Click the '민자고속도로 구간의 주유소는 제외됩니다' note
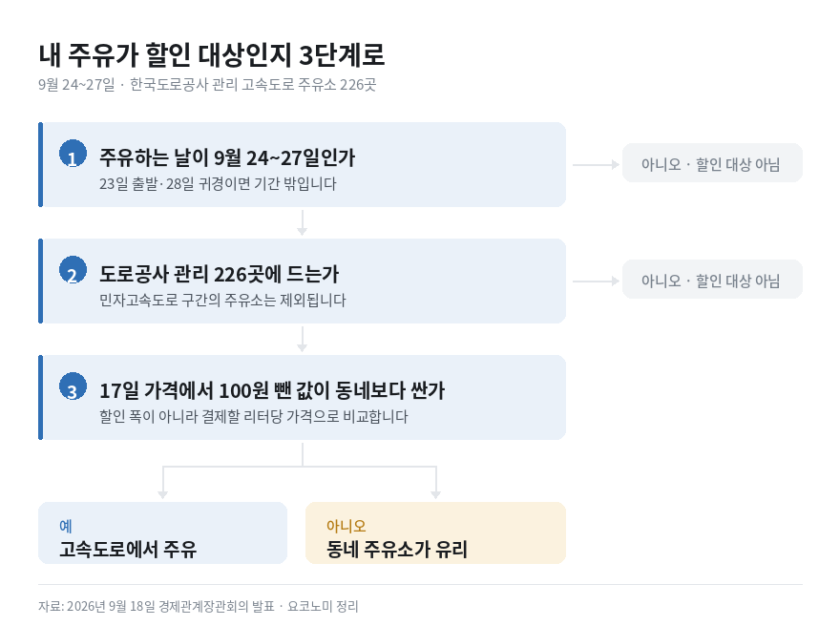 click(222, 300)
